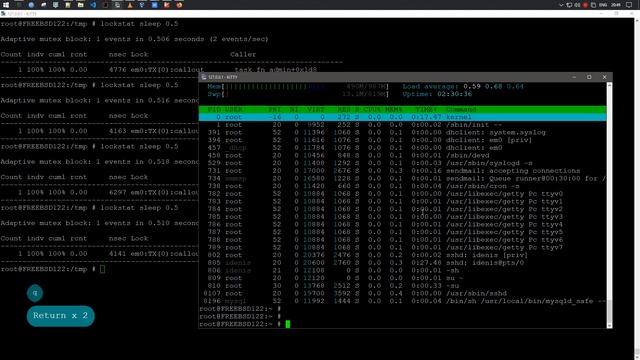Viewport: 640px width, 360px height.
Task: Select the mysqld_safe process row
Action: click(402, 301)
